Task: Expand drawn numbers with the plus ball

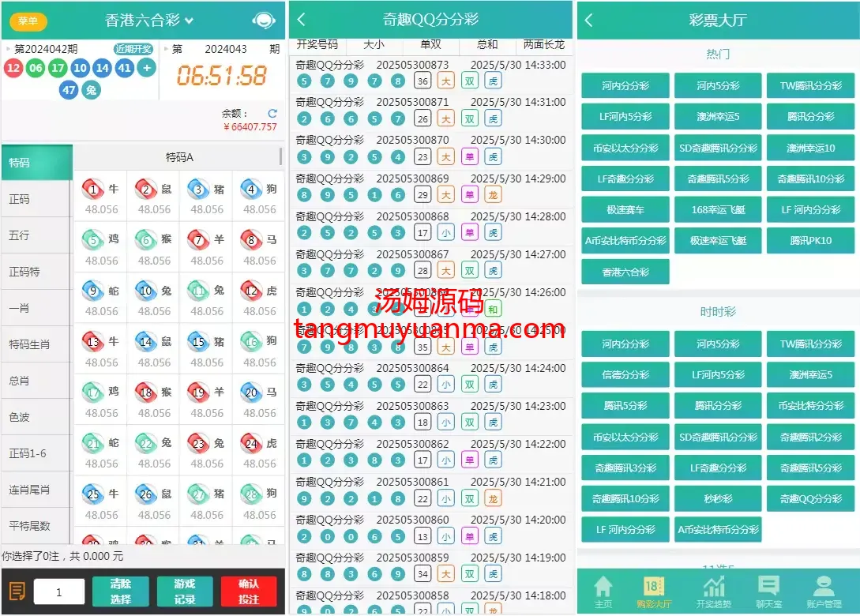Action: point(146,68)
